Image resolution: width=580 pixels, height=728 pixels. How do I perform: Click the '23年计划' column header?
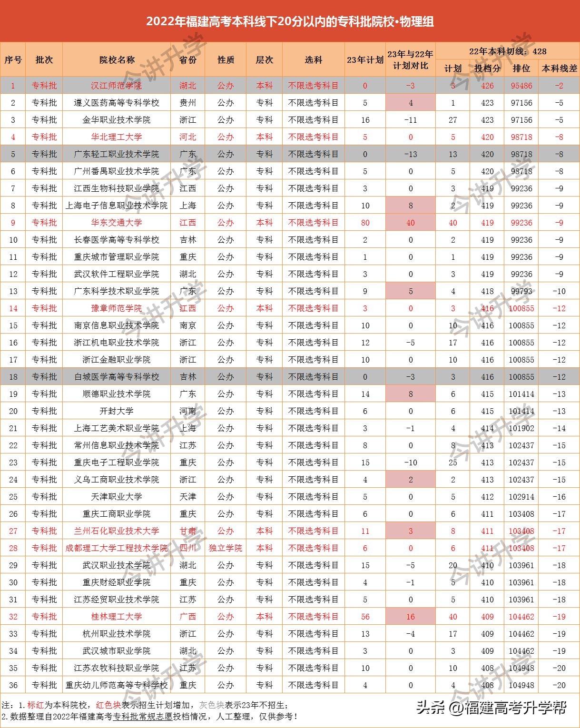365,60
